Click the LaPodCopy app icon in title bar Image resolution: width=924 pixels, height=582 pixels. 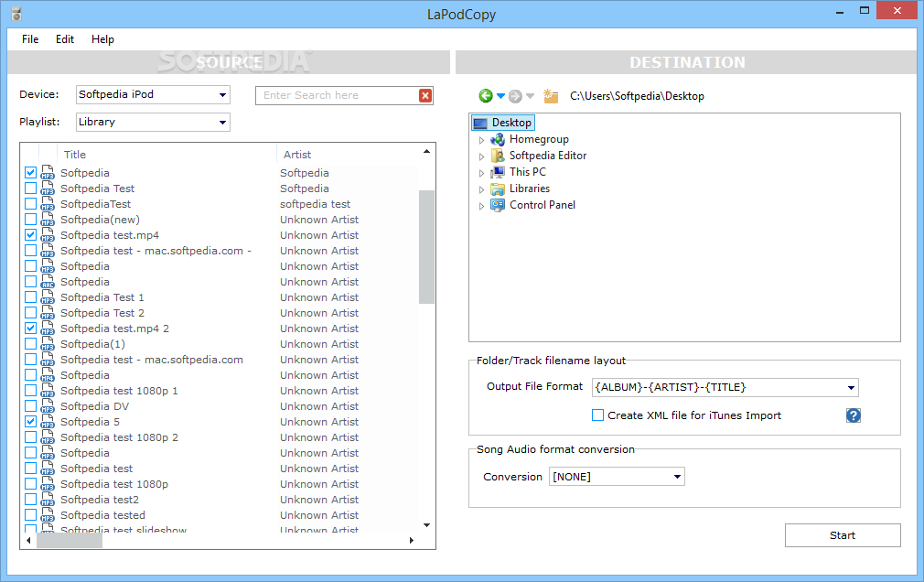(x=16, y=14)
